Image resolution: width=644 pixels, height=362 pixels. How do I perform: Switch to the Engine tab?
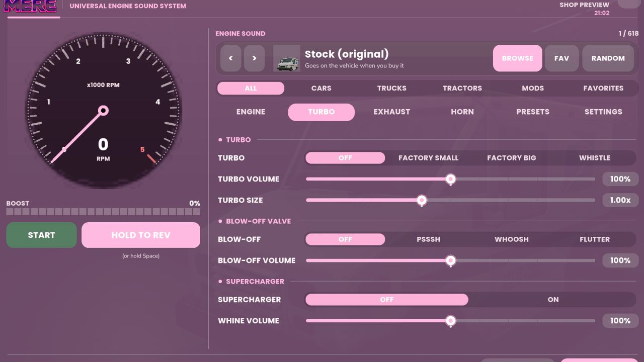[251, 112]
